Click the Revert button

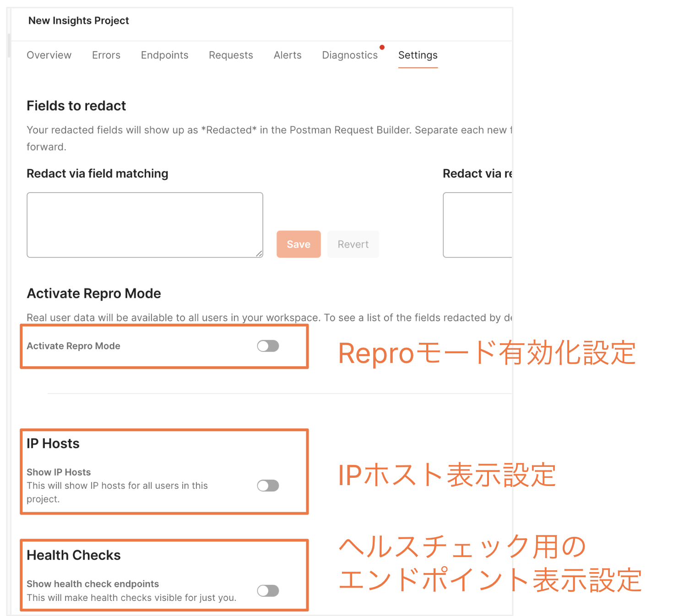pyautogui.click(x=353, y=244)
